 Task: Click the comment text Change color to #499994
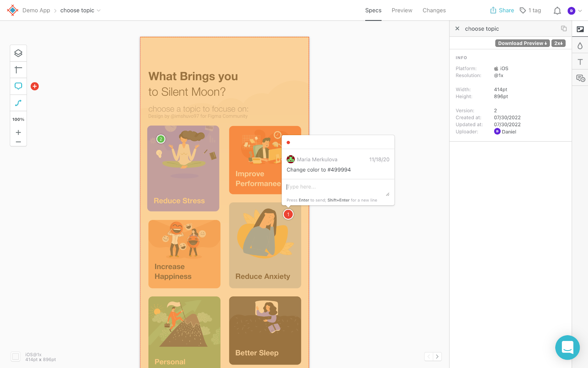click(x=319, y=170)
